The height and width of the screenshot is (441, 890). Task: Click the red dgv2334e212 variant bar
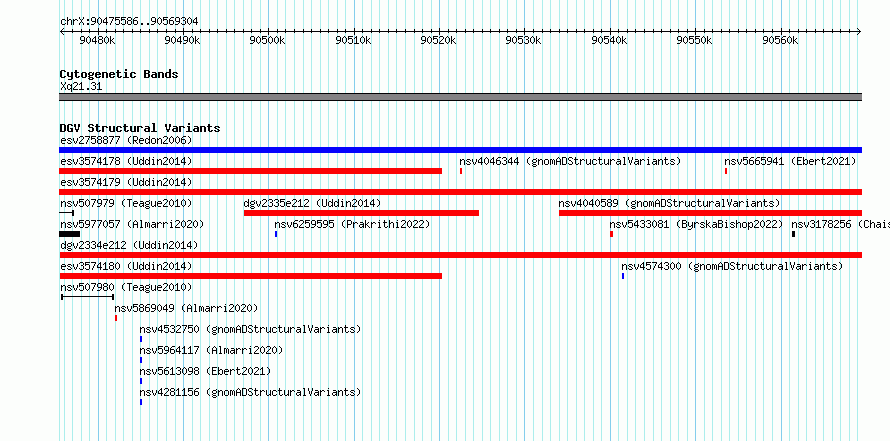[460, 255]
